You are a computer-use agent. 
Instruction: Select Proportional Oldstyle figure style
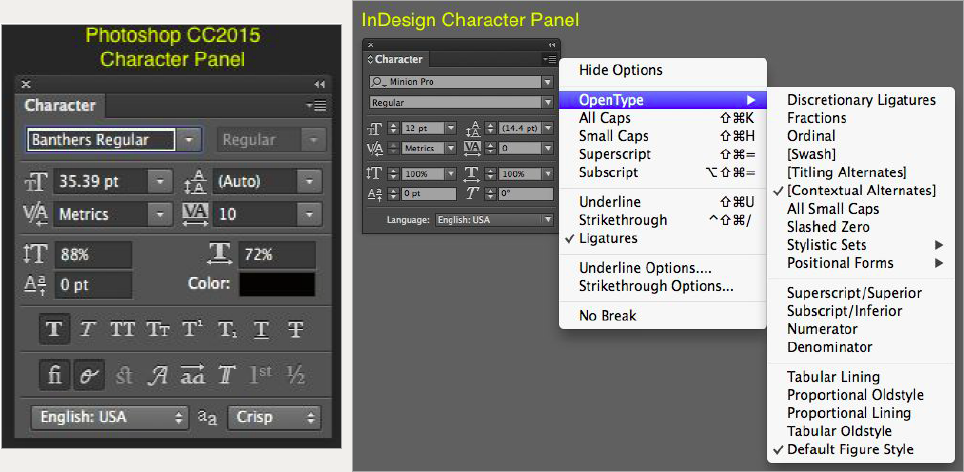tap(861, 395)
